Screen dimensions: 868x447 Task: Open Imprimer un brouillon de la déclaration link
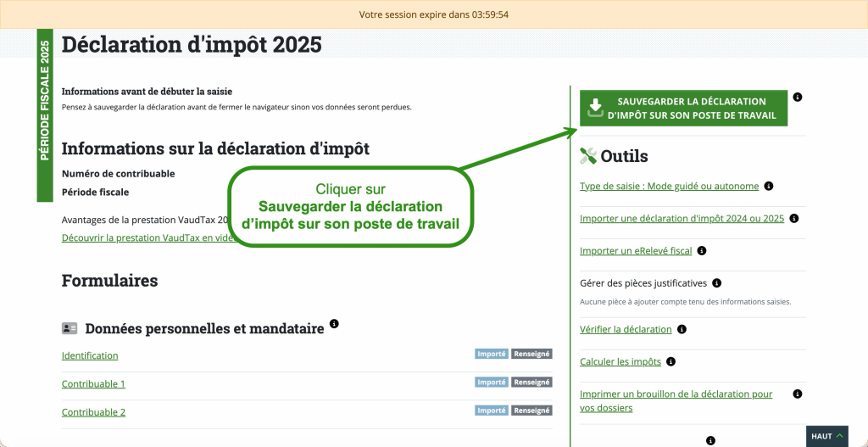676,400
